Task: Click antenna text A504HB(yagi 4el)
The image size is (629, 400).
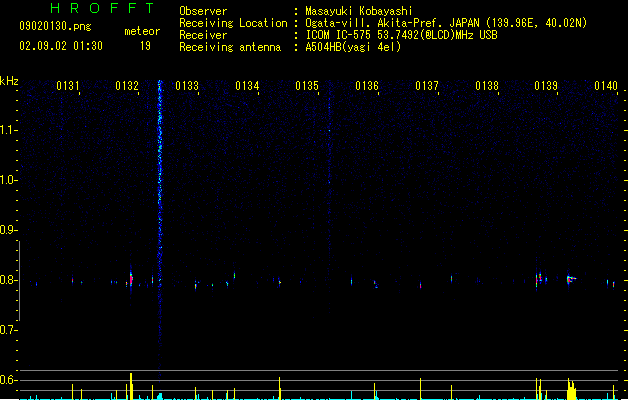Action: click(x=353, y=47)
